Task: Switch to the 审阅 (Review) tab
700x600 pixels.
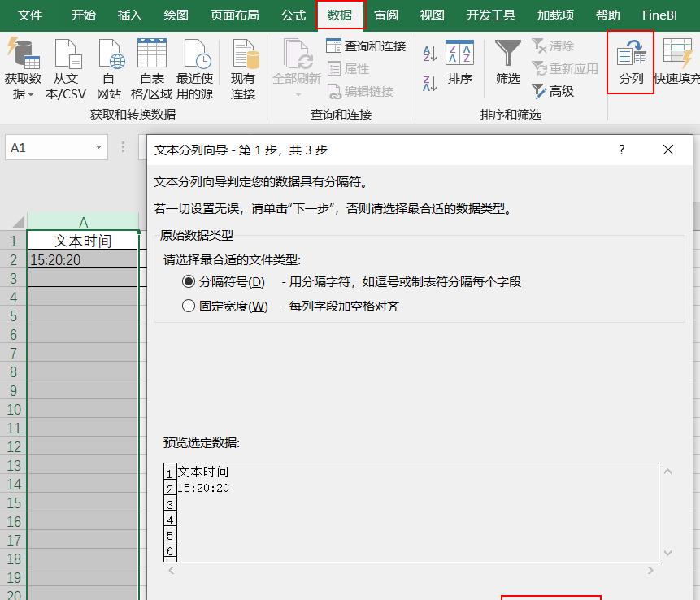Action: tap(385, 15)
